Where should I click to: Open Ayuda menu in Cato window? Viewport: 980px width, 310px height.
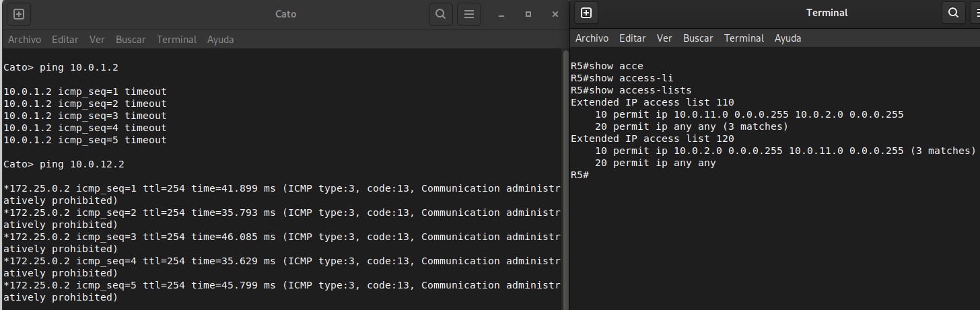221,40
